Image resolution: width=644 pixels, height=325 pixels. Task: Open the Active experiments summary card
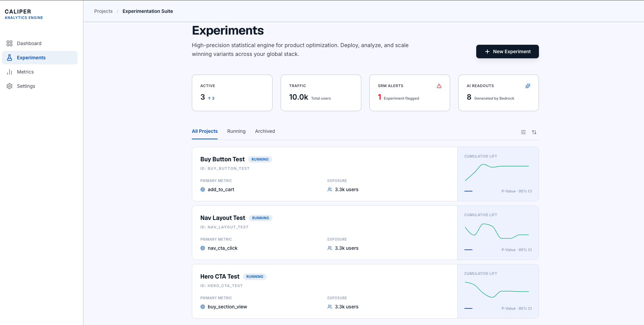pyautogui.click(x=232, y=93)
